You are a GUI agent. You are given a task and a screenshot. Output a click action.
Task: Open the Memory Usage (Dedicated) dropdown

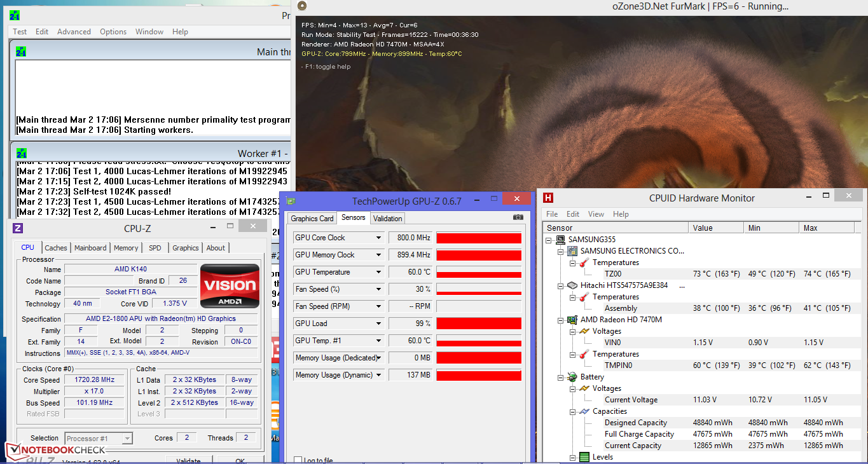click(379, 358)
